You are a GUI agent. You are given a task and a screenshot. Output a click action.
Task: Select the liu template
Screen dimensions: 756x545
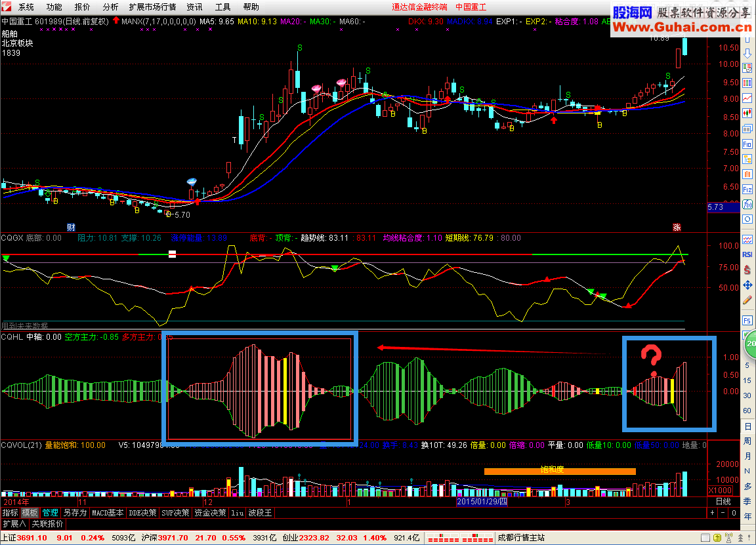pos(237,513)
